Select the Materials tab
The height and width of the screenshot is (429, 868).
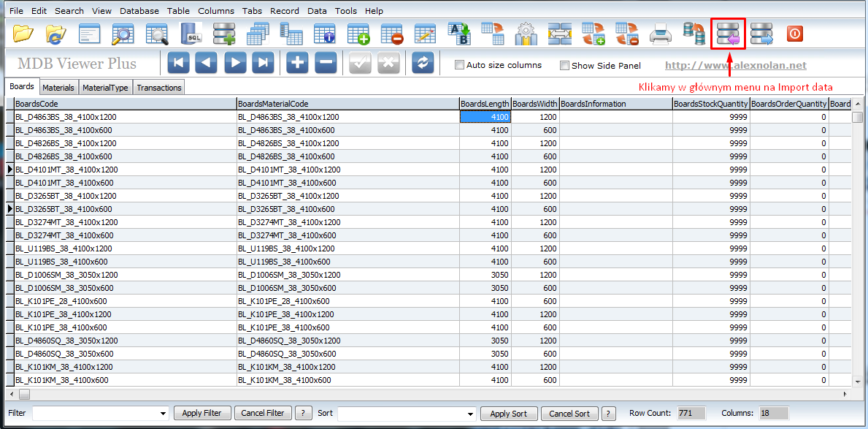tap(58, 88)
